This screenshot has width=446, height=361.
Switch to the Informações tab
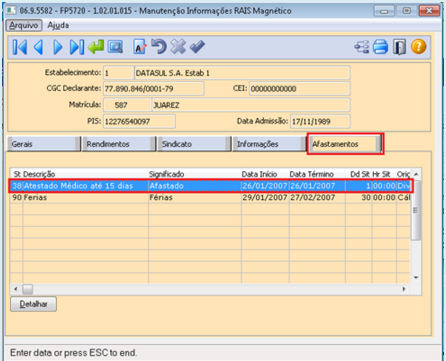click(269, 144)
